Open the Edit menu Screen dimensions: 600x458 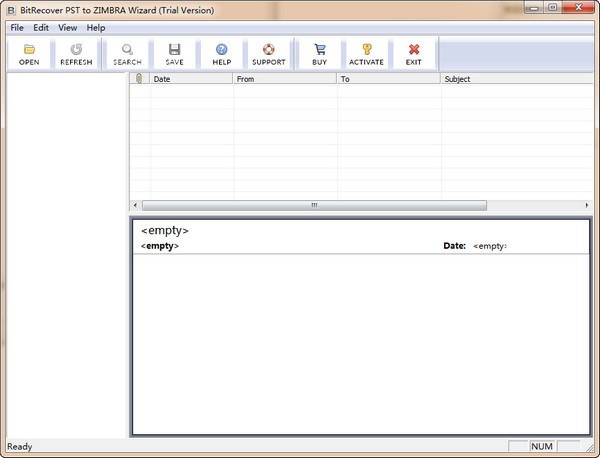coord(41,28)
